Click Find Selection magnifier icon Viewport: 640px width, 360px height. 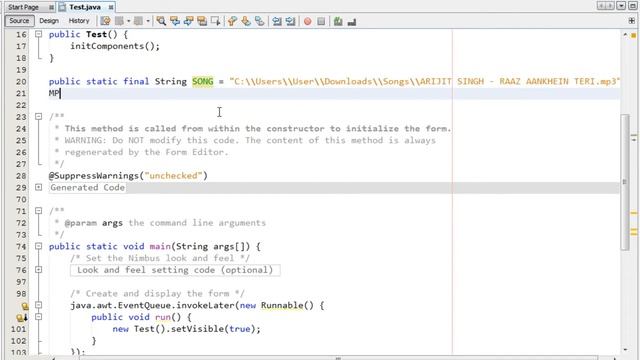point(161,21)
